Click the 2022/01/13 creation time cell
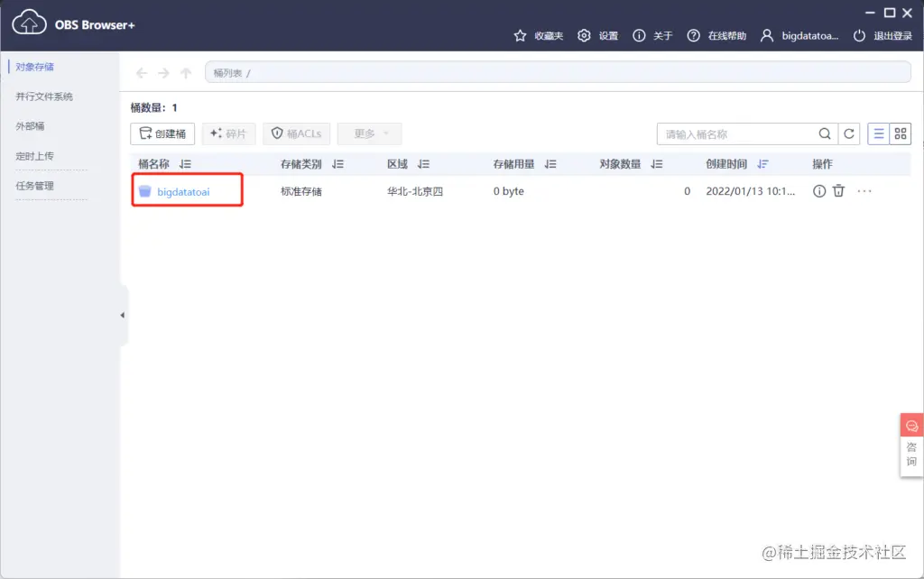 (750, 191)
